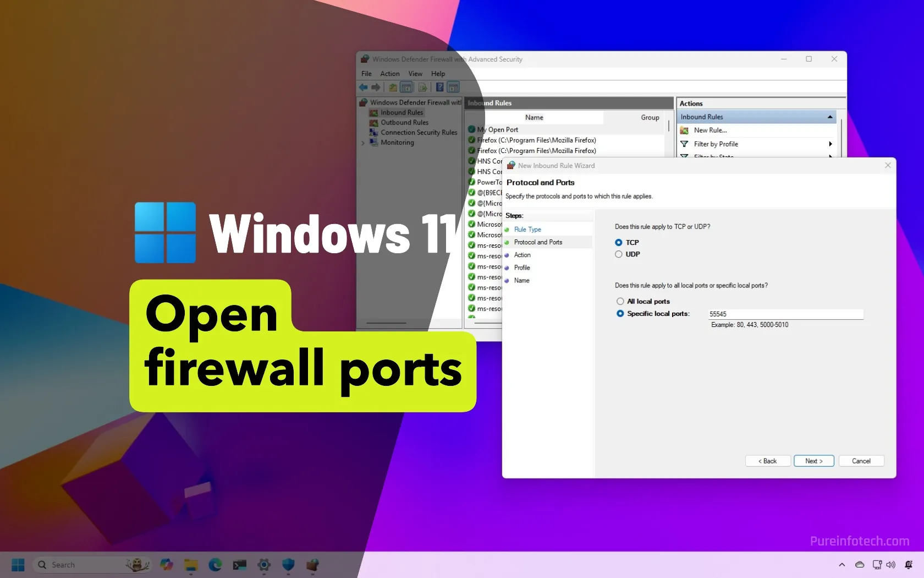This screenshot has height=578, width=924.
Task: Maximize the Windows Defender Firewall window
Action: click(x=809, y=59)
